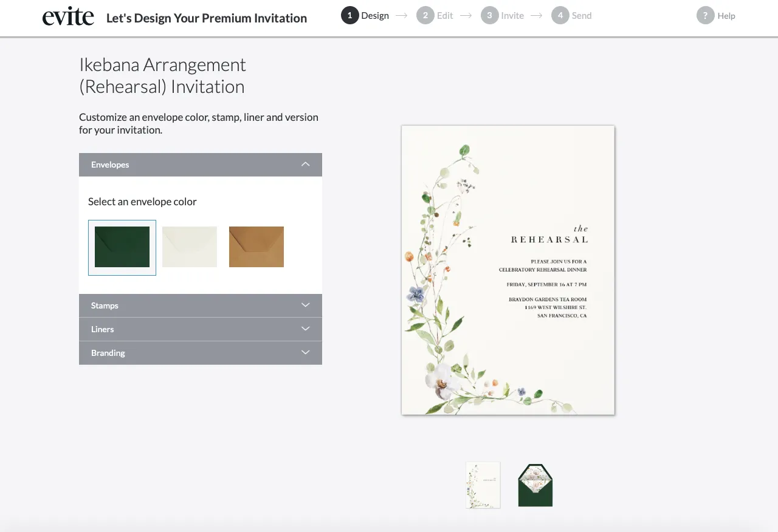Click the step 4 Send circle
778x532 pixels.
click(560, 15)
